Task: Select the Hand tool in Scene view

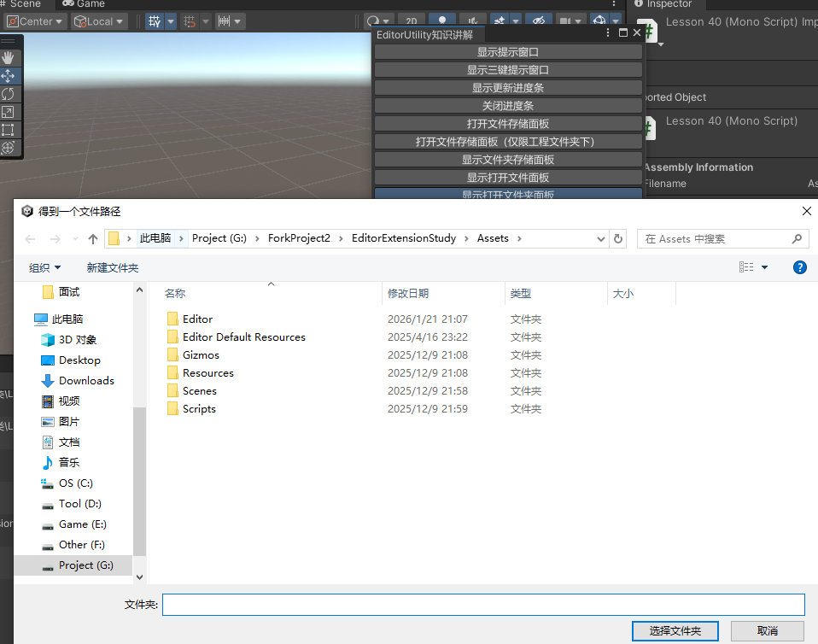Action: 9,57
